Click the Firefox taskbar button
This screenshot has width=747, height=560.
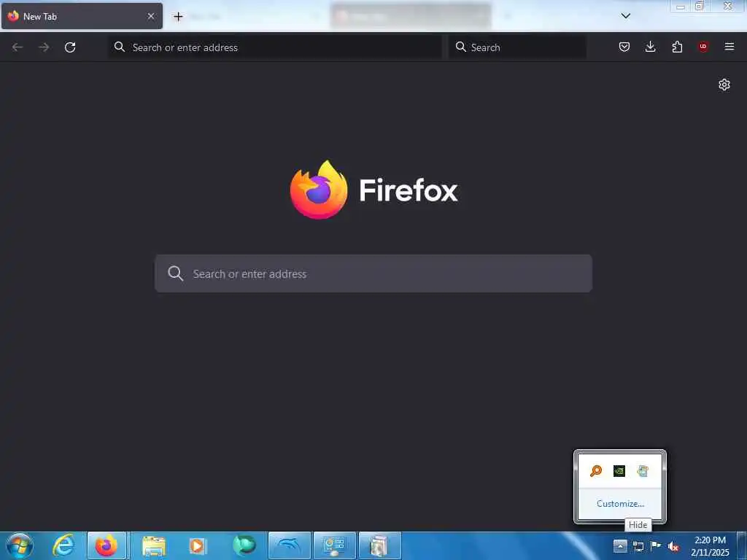click(107, 545)
